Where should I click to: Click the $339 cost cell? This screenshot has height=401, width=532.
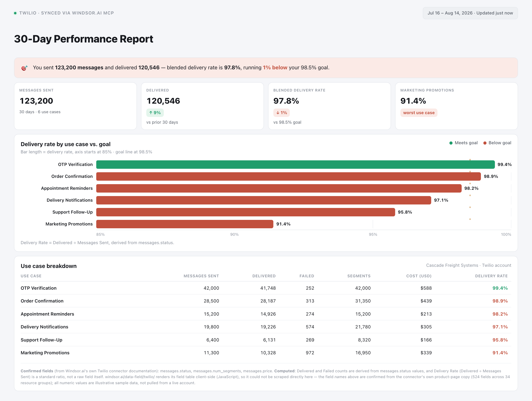[426, 353]
